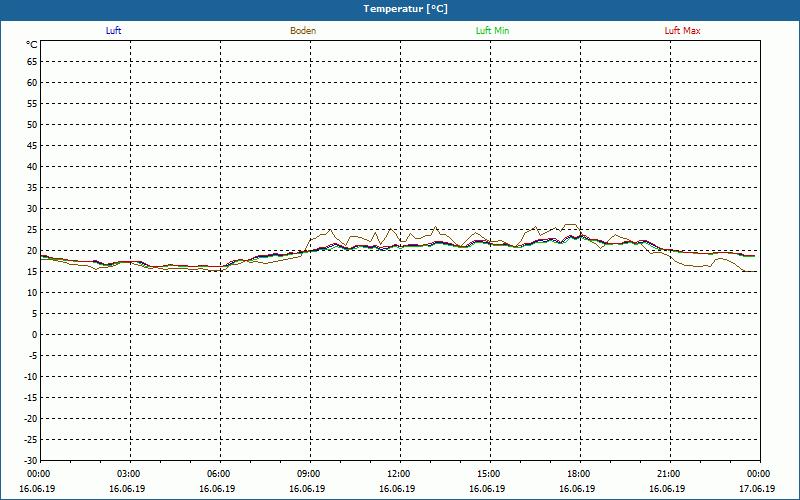Click the Boden legend label
800x500 pixels.
303,31
